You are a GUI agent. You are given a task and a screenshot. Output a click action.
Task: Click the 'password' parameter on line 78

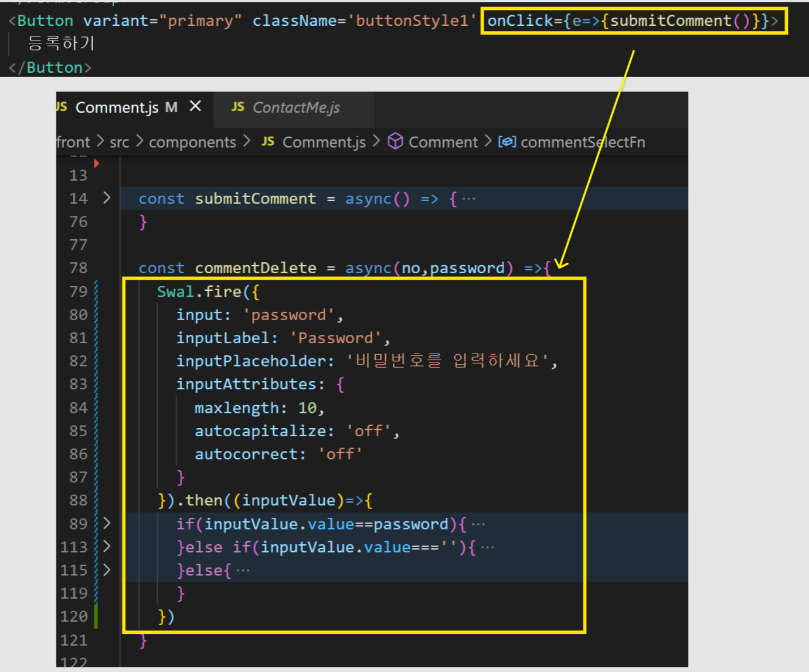point(467,268)
